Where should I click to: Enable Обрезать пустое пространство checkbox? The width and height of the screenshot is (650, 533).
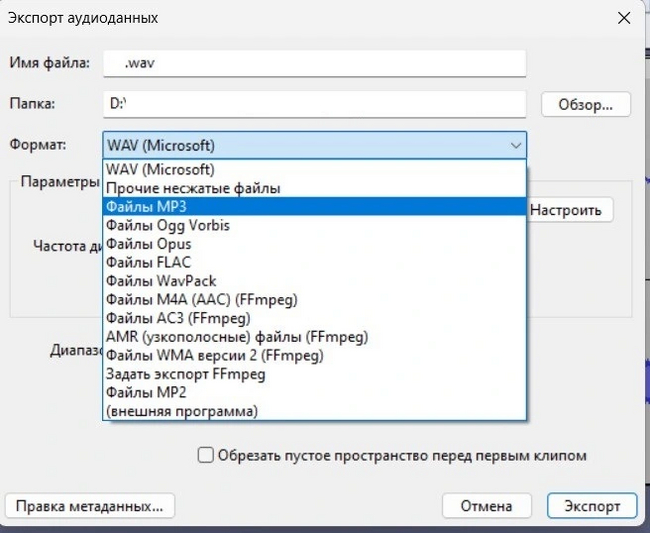point(206,455)
